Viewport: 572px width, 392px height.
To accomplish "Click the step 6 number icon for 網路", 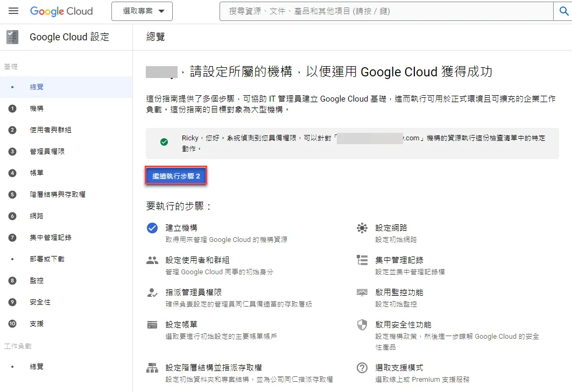I will (12, 216).
